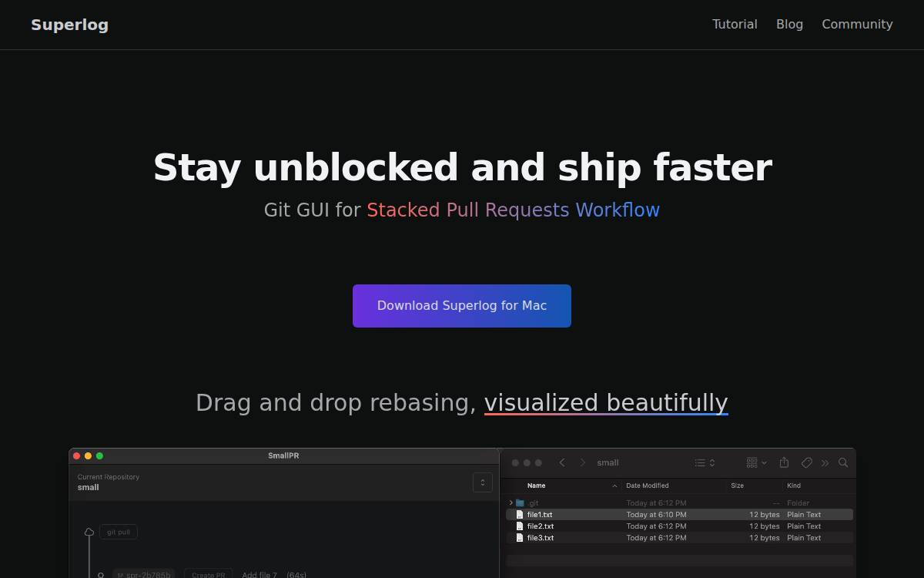Viewport: 924px width, 578px height.
Task: Sort Finder list by Kind column
Action: pyautogui.click(x=794, y=486)
